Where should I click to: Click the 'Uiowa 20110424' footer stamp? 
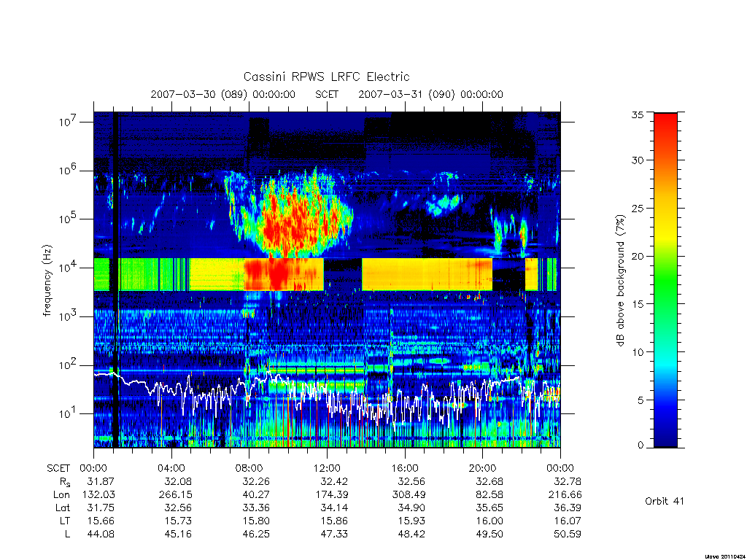[726, 556]
